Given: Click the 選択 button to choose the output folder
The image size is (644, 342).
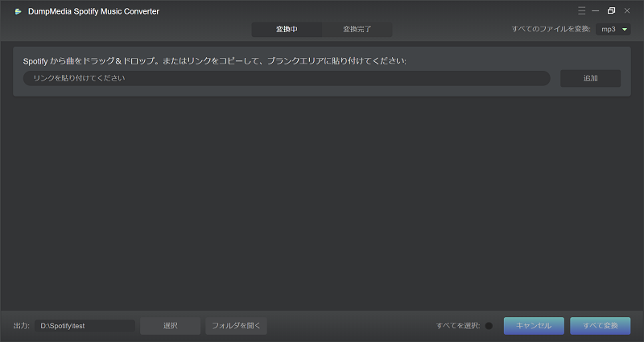Looking at the screenshot, I should (170, 326).
